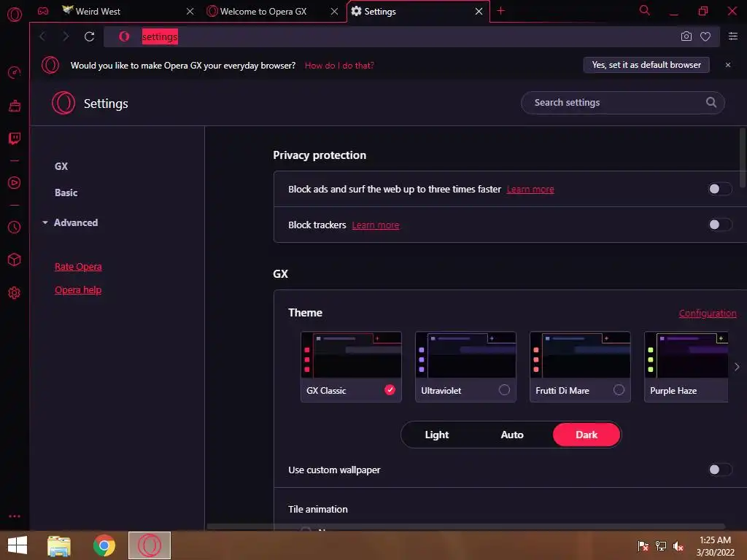Screen dimensions: 747x560
Task: Open network tray icon
Action: click(x=661, y=546)
